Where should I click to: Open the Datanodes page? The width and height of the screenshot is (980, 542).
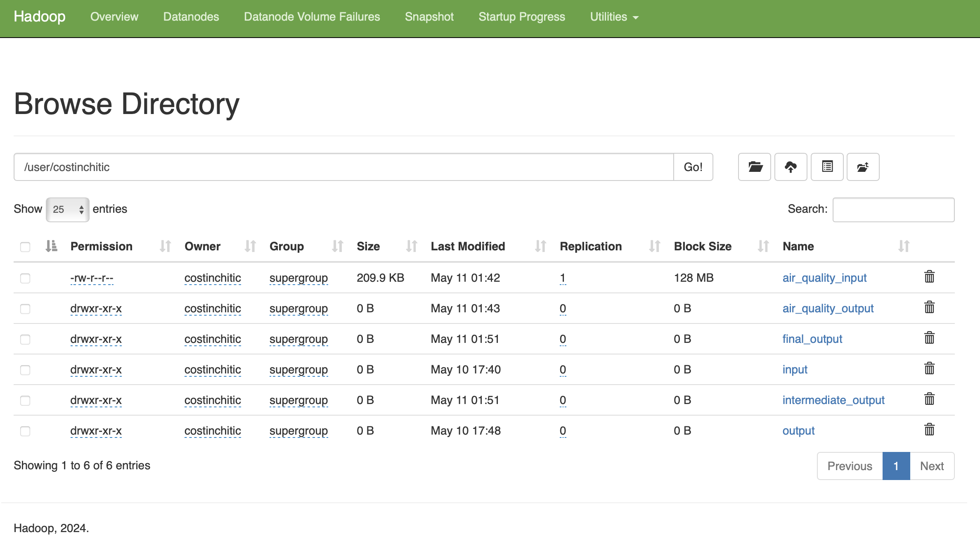(x=191, y=17)
